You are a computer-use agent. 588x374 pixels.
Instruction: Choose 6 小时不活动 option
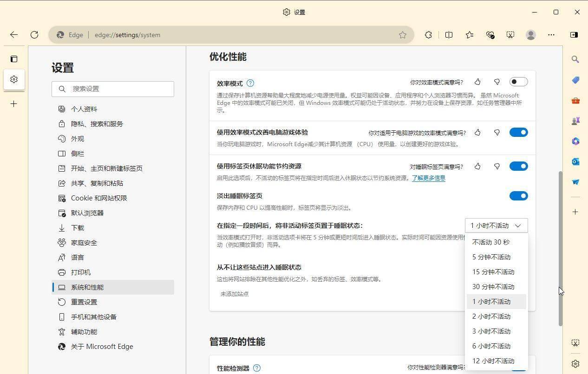(496, 346)
